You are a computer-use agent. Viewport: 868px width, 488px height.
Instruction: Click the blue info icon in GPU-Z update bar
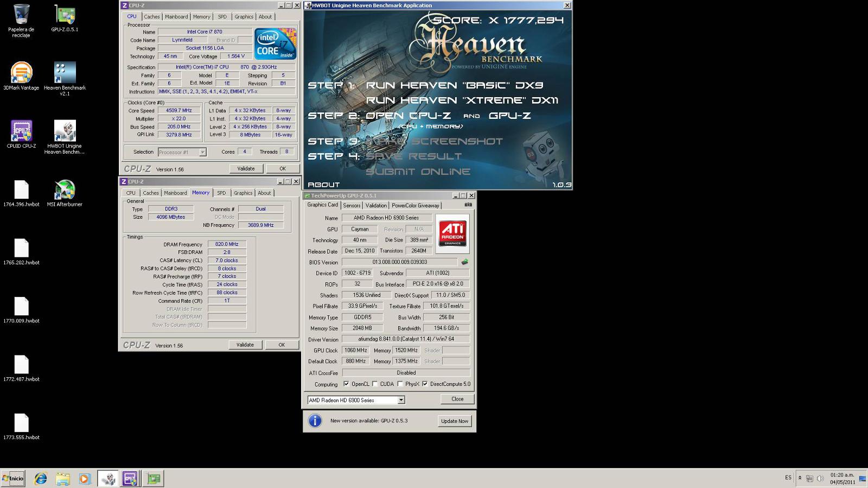[315, 421]
